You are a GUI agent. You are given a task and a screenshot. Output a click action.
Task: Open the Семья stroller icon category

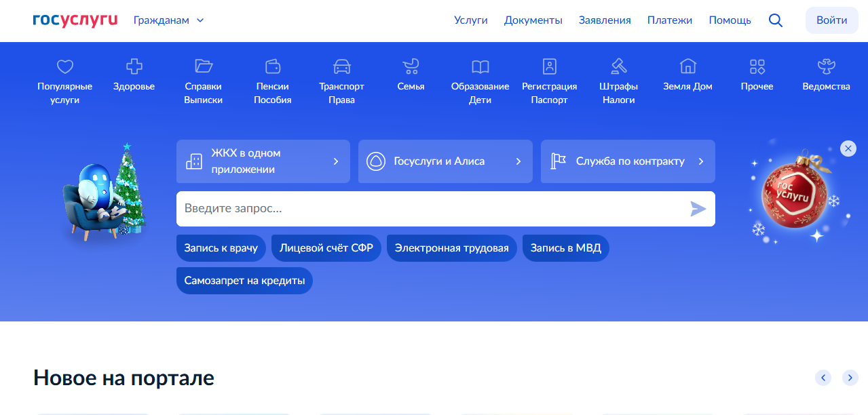(x=411, y=66)
